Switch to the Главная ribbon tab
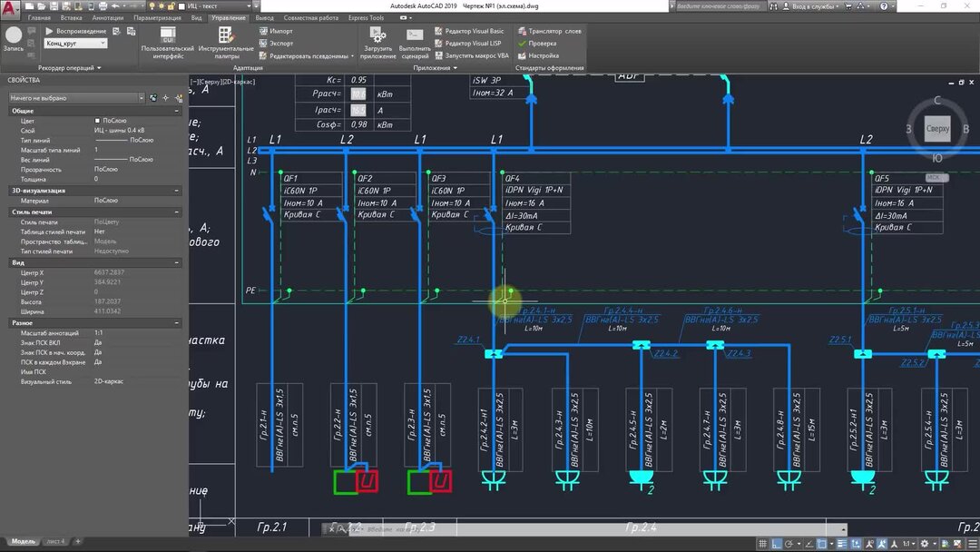Image resolution: width=980 pixels, height=552 pixels. [x=39, y=17]
